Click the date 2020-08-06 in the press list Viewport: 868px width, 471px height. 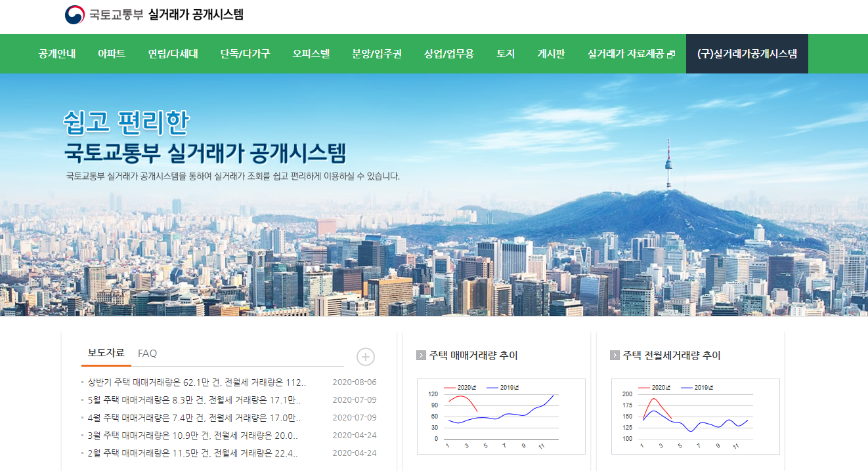(x=355, y=382)
